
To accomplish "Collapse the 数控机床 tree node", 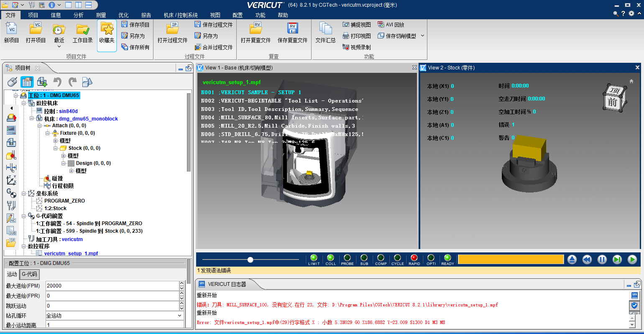I will [x=24, y=103].
